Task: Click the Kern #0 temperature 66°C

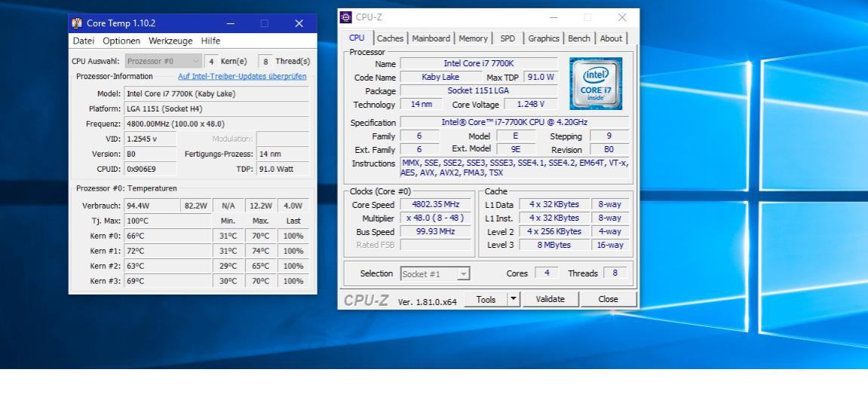Action: [x=168, y=237]
